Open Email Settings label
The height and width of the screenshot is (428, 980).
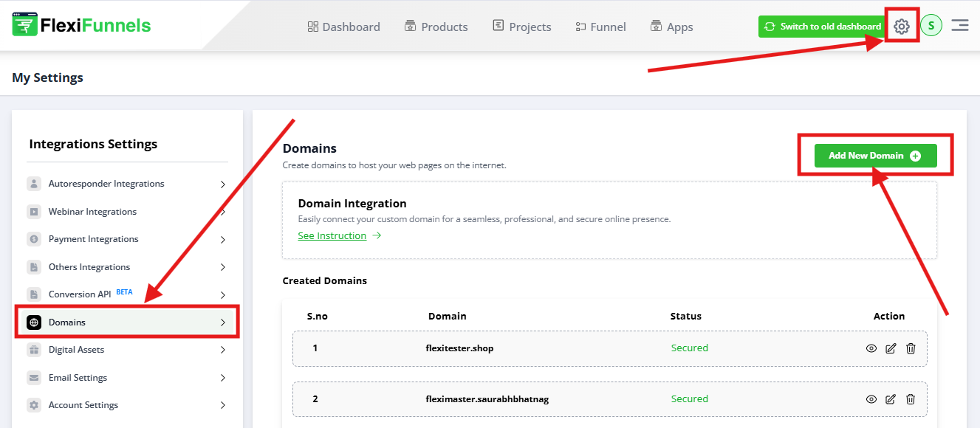[x=78, y=378]
